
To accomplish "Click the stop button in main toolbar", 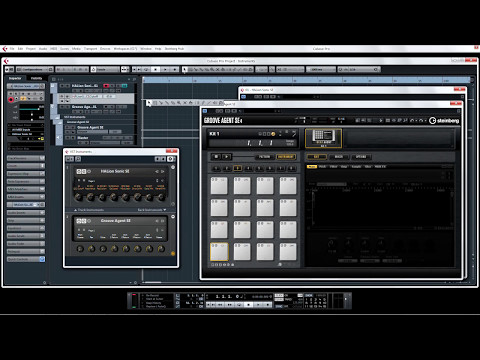I will coord(155,69).
